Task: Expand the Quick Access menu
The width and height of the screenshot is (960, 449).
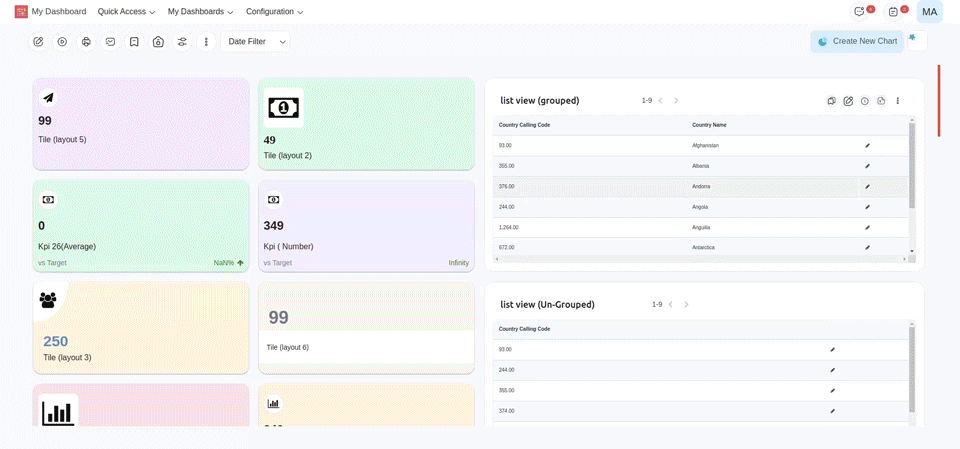Action: coord(126,12)
